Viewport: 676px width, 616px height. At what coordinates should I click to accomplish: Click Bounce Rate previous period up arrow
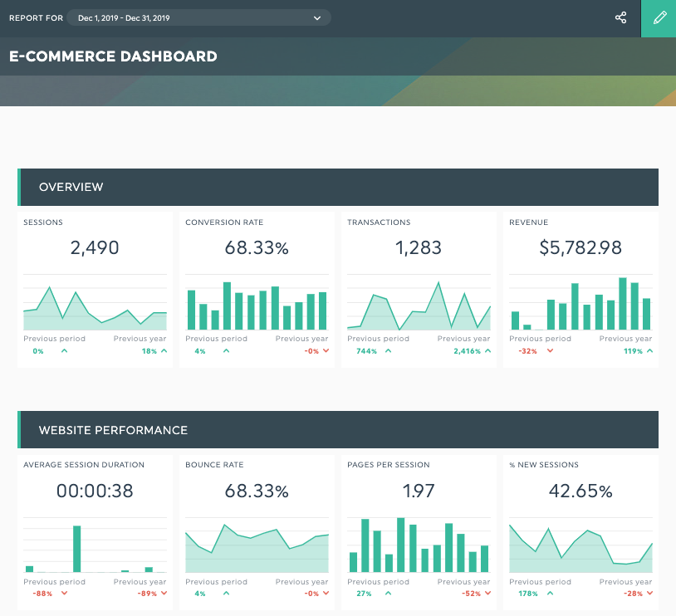(x=227, y=593)
